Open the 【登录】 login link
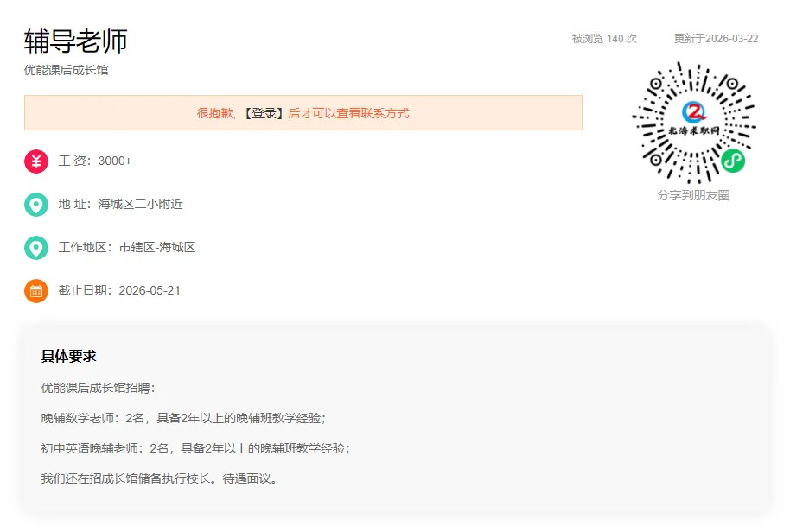790x532 pixels. coord(264,113)
